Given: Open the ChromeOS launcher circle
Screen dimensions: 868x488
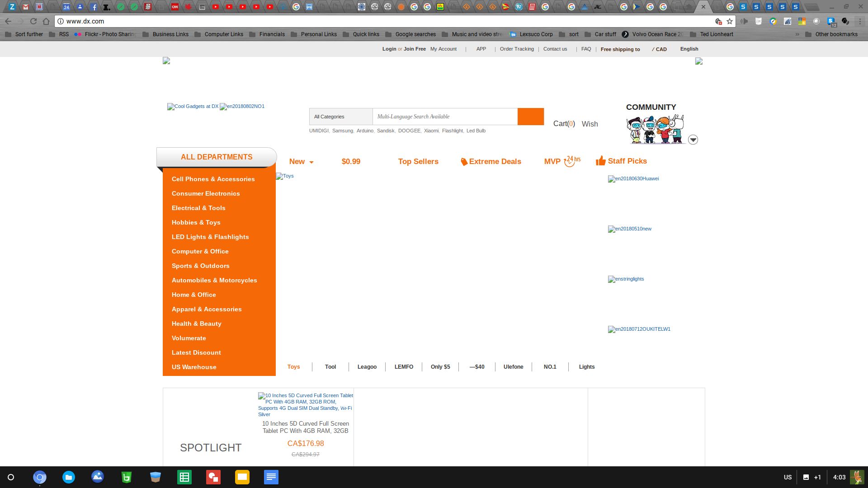Looking at the screenshot, I should click(11, 477).
